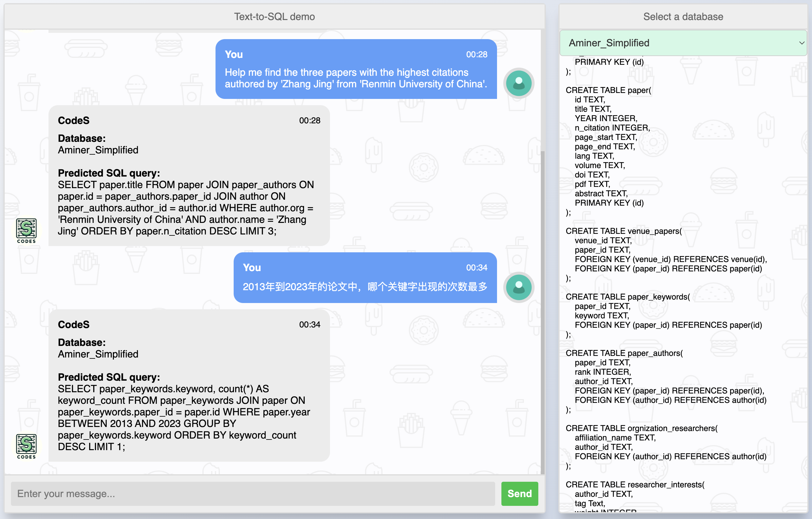
Task: Click the chevron arrow on the database selector
Action: point(801,43)
